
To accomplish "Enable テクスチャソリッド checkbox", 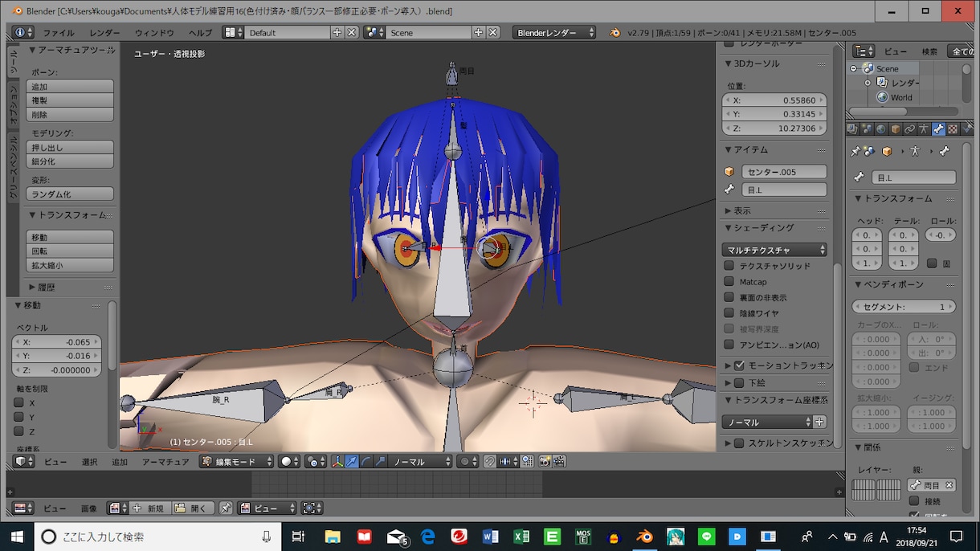I will point(729,266).
